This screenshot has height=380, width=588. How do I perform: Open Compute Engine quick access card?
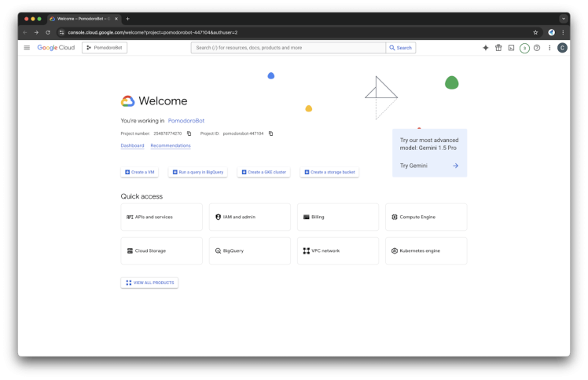(x=426, y=217)
